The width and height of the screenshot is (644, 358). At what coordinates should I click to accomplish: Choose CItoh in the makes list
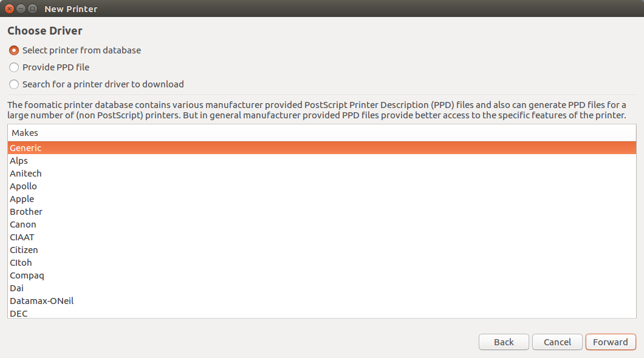321,263
